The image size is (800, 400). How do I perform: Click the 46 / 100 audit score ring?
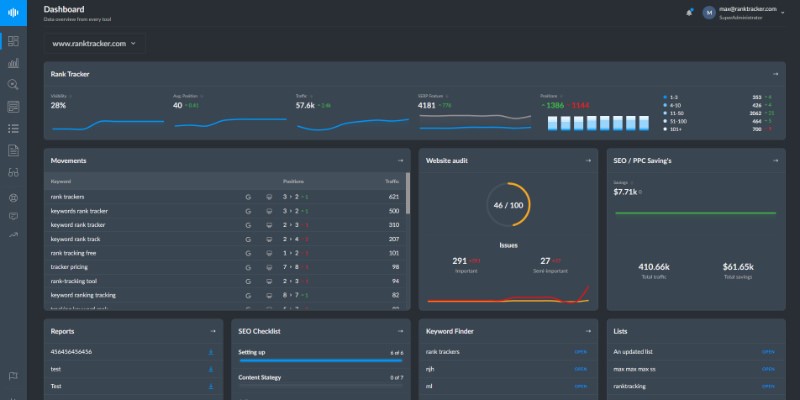(508, 205)
